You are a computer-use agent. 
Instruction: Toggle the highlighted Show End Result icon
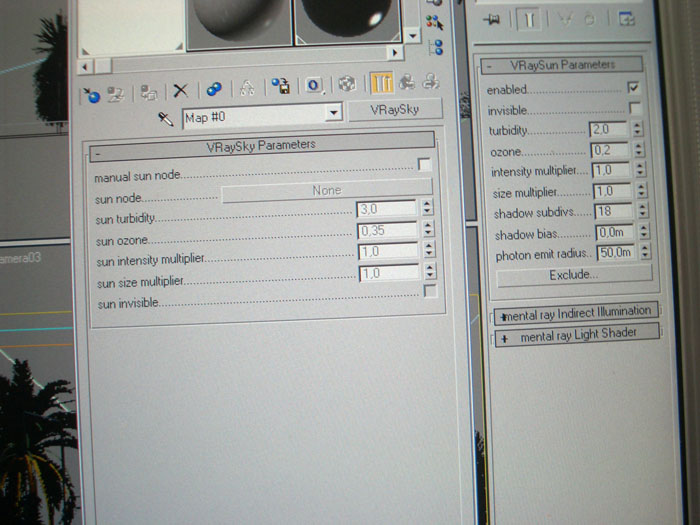pos(381,82)
